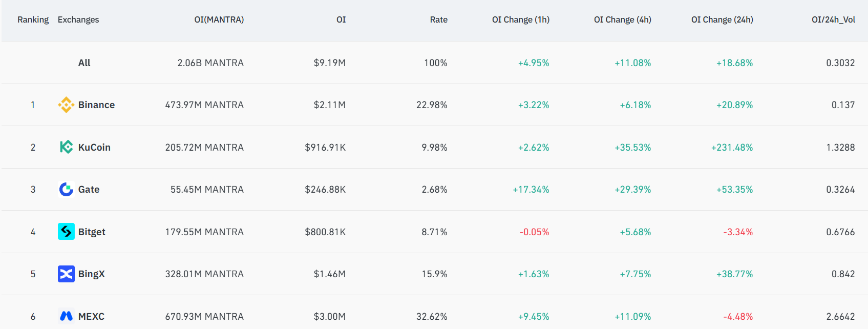
Task: Open the Binance exchange link
Action: coord(96,105)
